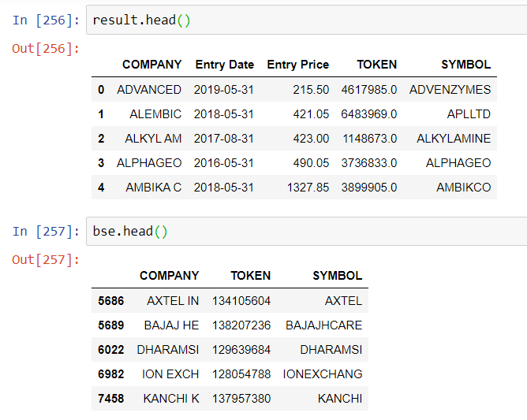This screenshot has height=420, width=527.
Task: Select the ION EXCH company cell
Action: pyautogui.click(x=170, y=374)
